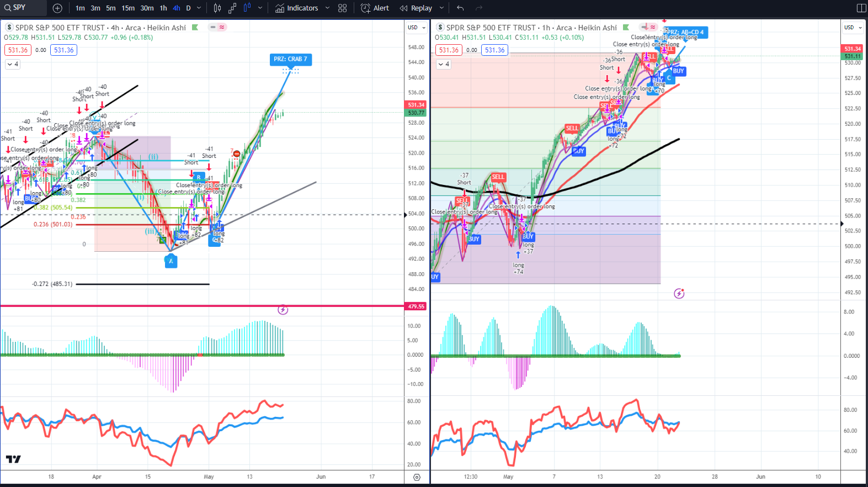Select the active 4h timeframe
The width and height of the screenshot is (868, 487).
pos(177,8)
